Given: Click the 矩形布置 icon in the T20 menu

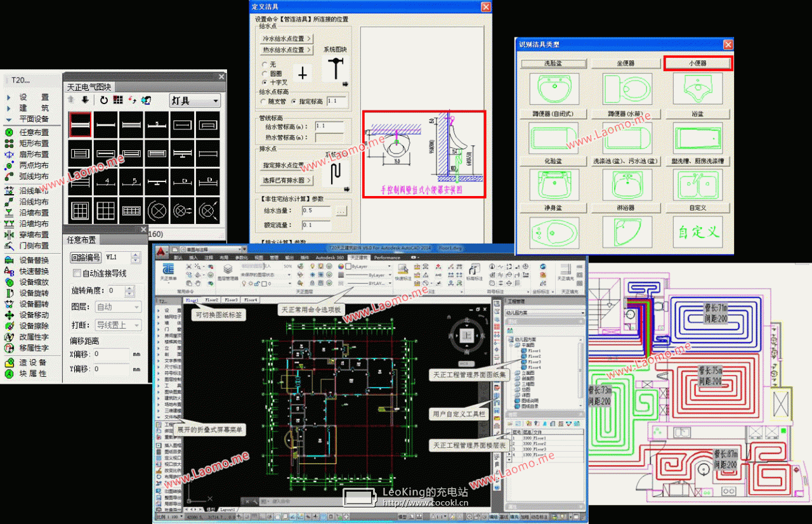Looking at the screenshot, I should click(9, 143).
